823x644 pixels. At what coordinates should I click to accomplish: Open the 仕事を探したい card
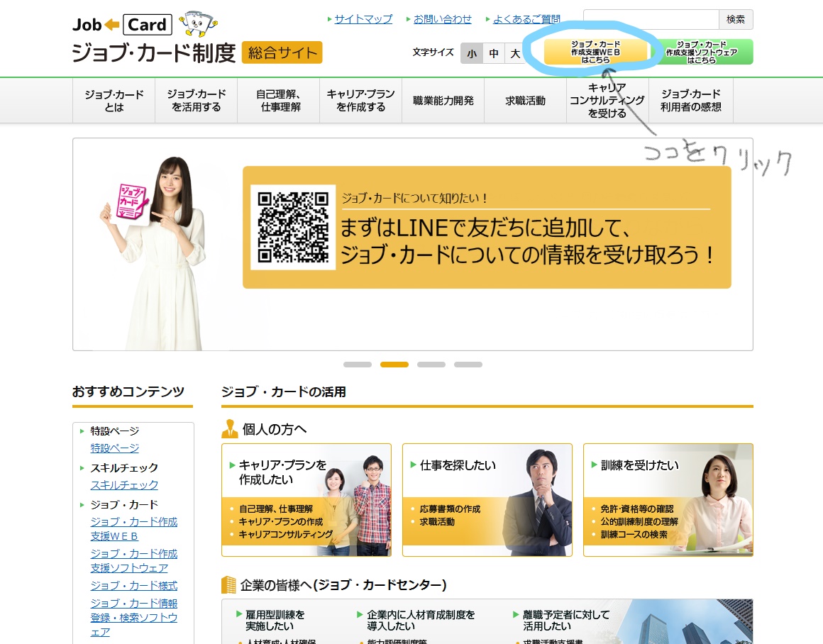coord(487,499)
